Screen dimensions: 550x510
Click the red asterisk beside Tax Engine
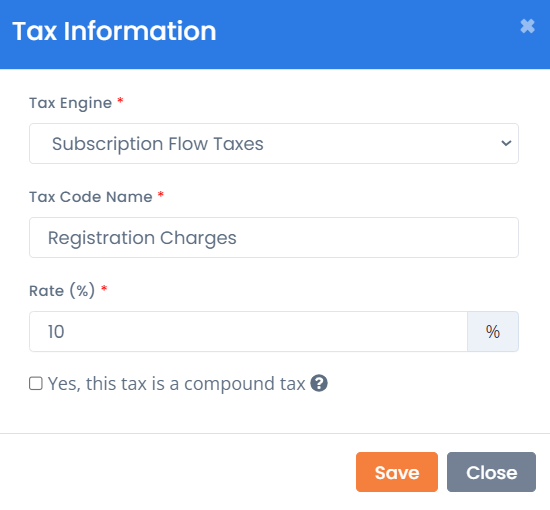coord(120,101)
